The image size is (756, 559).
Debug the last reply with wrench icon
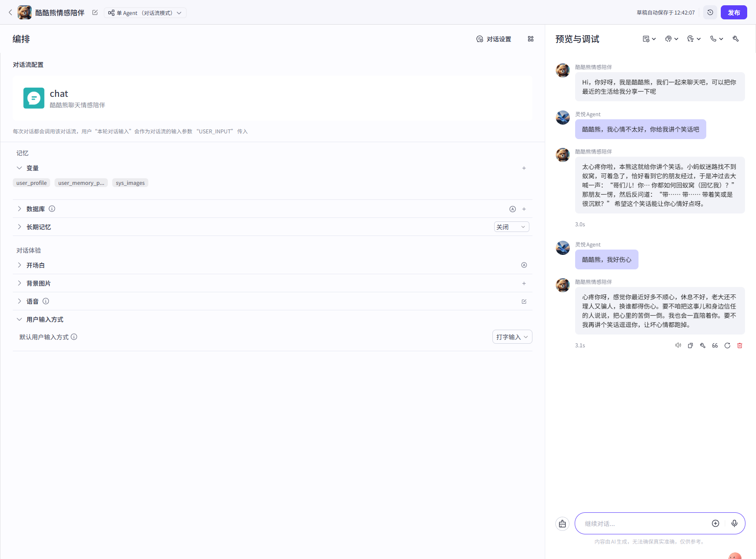(703, 346)
